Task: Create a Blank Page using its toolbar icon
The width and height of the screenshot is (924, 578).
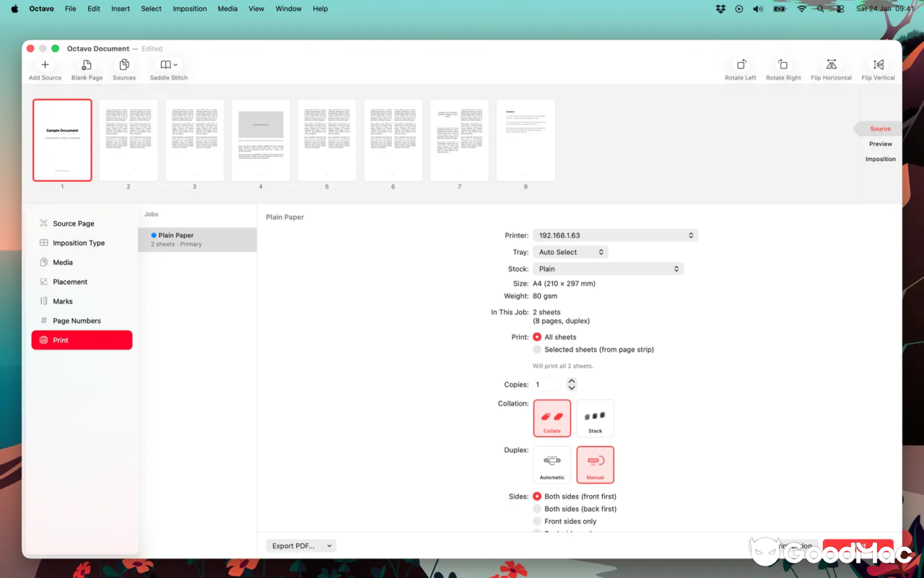Action: point(87,69)
